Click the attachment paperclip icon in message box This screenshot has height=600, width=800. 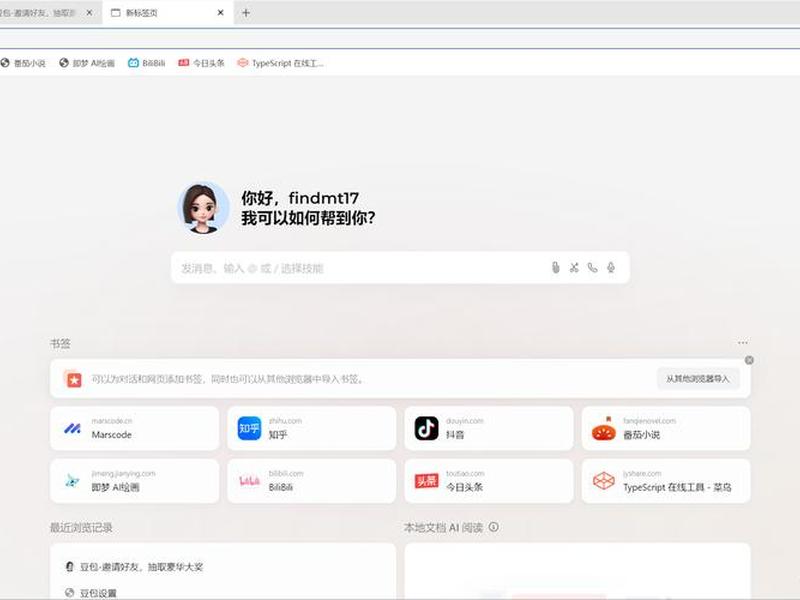tap(556, 267)
